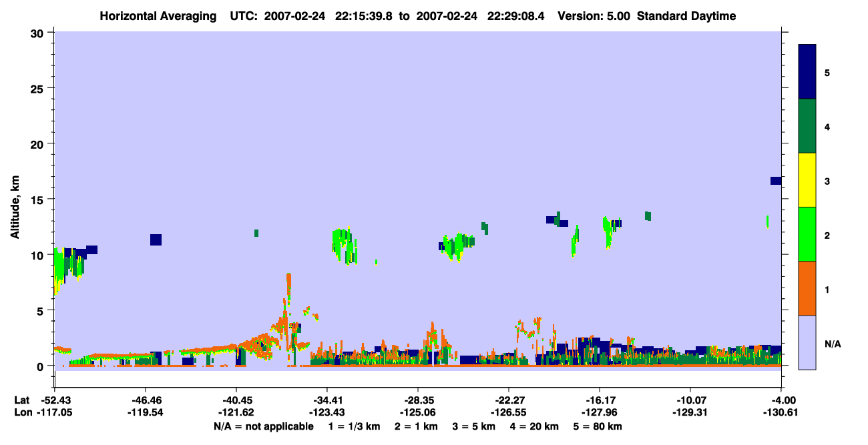Click the dark blue color bar segment 5
868x445 pixels.
click(x=807, y=72)
